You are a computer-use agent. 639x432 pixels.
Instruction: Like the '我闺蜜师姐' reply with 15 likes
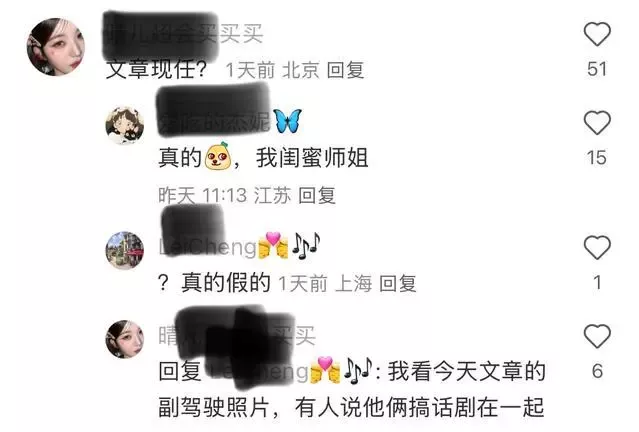point(597,123)
